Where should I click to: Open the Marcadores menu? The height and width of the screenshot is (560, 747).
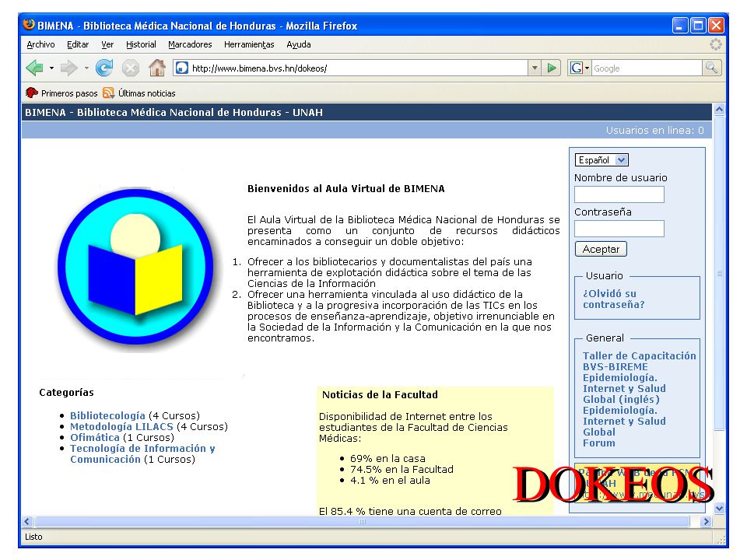point(190,44)
